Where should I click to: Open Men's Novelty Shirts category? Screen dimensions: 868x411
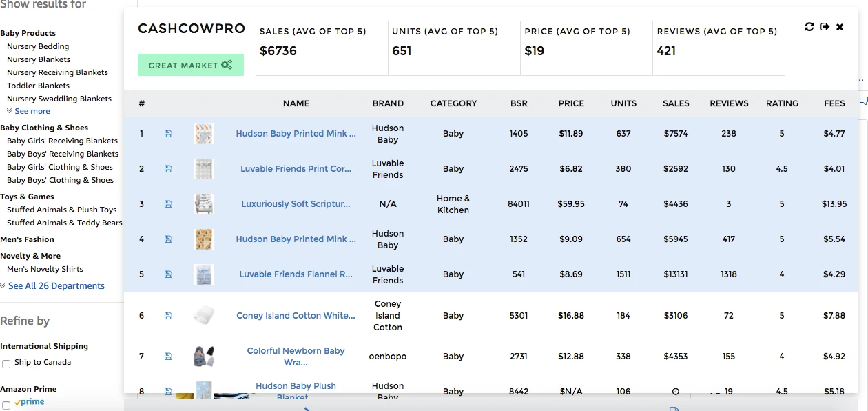pos(45,269)
